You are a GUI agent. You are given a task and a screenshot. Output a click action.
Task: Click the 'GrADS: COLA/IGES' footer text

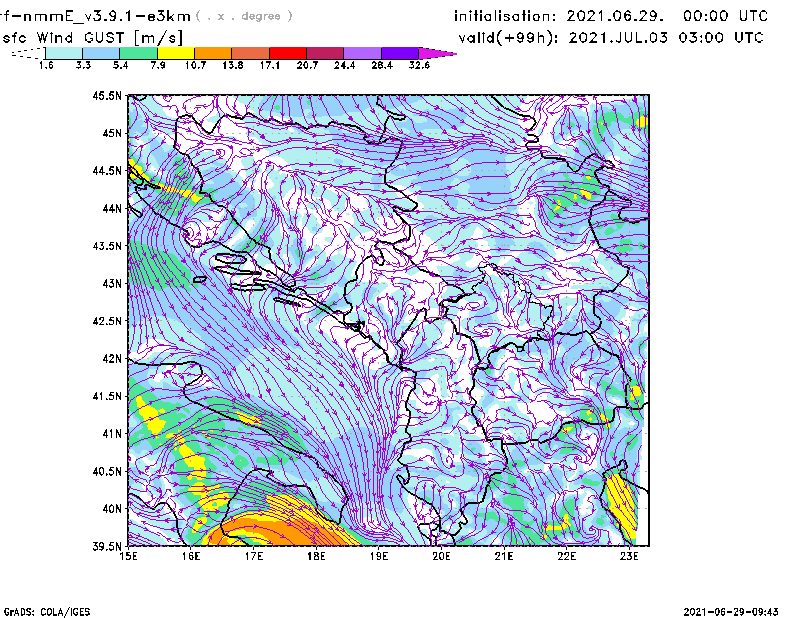pos(47,612)
